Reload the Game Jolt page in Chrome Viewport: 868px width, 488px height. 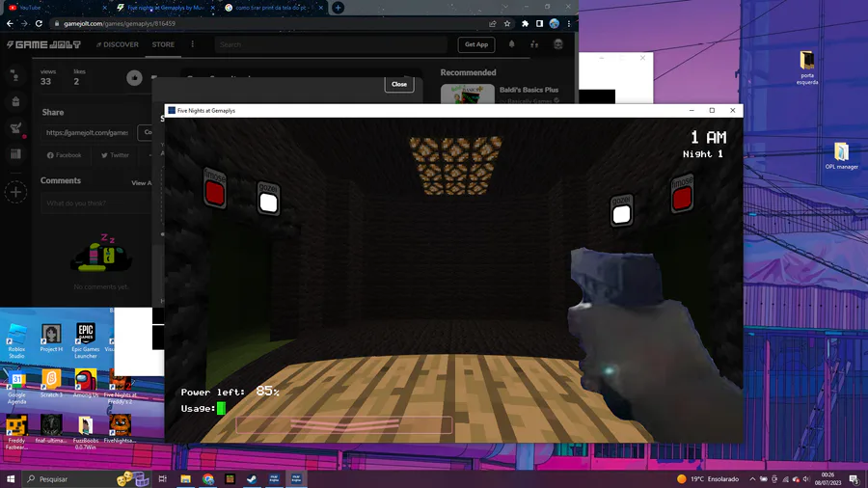click(x=39, y=24)
